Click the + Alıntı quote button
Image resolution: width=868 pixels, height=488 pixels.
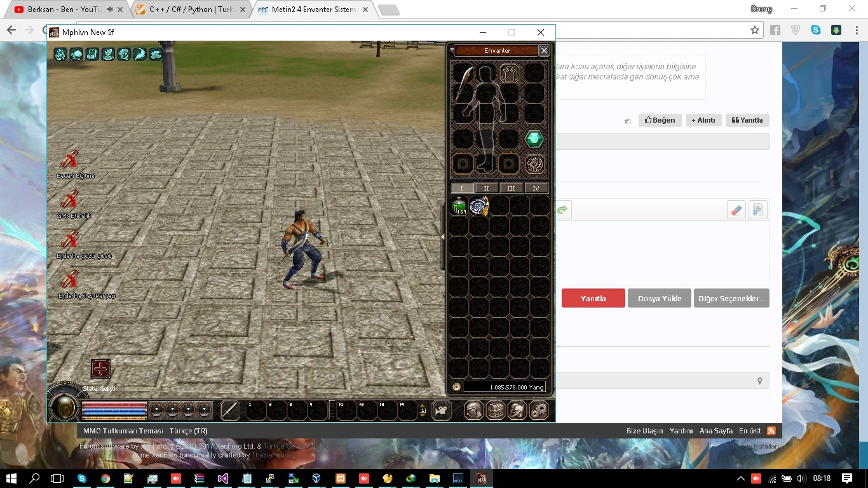703,120
